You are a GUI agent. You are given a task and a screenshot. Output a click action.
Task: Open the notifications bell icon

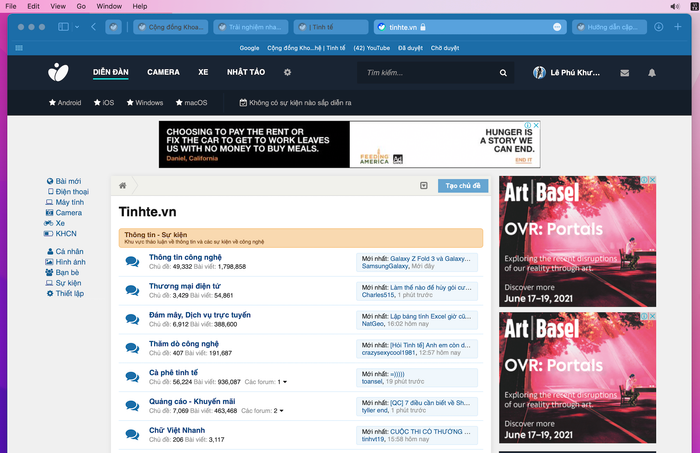(x=652, y=73)
